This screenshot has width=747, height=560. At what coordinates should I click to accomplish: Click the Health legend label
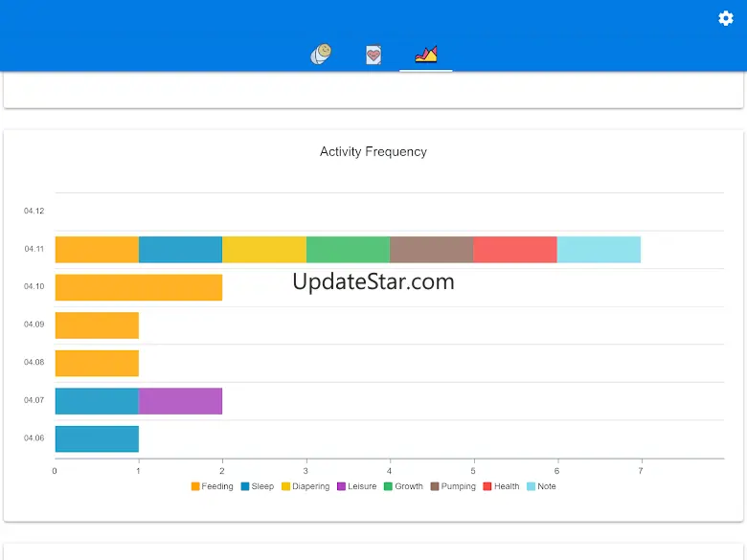click(507, 486)
